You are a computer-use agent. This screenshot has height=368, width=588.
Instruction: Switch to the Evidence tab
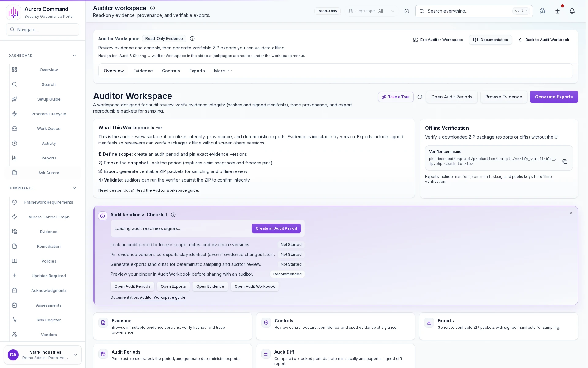pyautogui.click(x=143, y=71)
